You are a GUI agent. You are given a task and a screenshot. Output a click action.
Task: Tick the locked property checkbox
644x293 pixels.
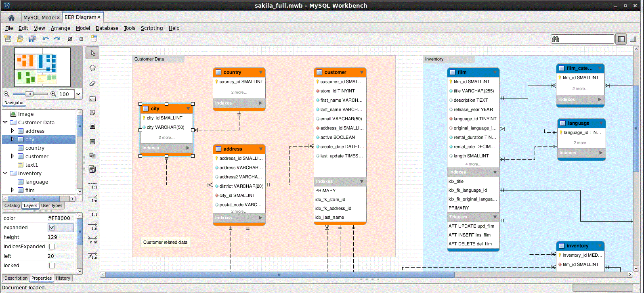pyautogui.click(x=52, y=266)
